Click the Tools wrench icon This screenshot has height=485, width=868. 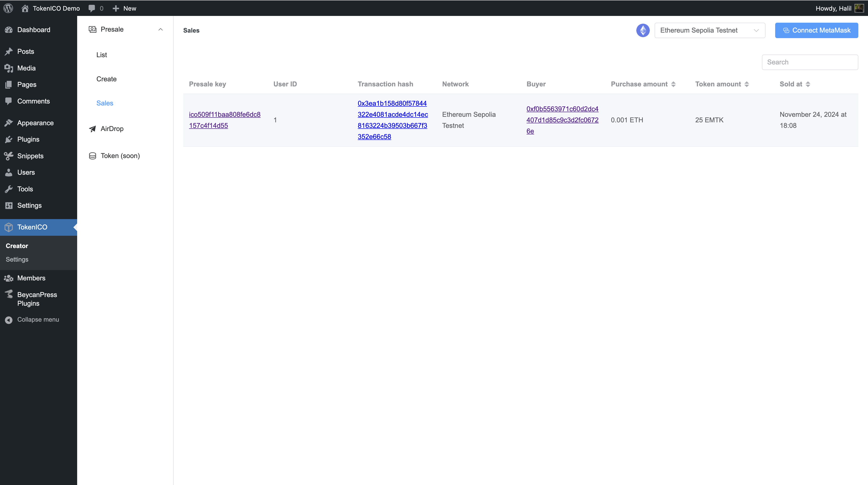pyautogui.click(x=9, y=189)
